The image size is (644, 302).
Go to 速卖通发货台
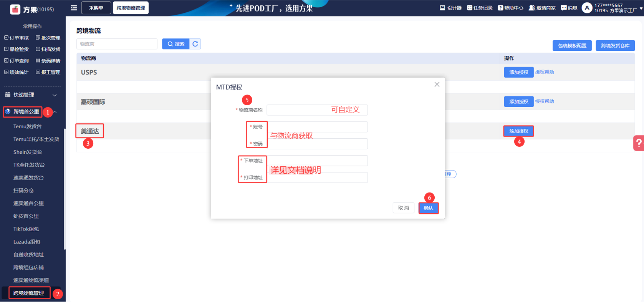pos(29,178)
